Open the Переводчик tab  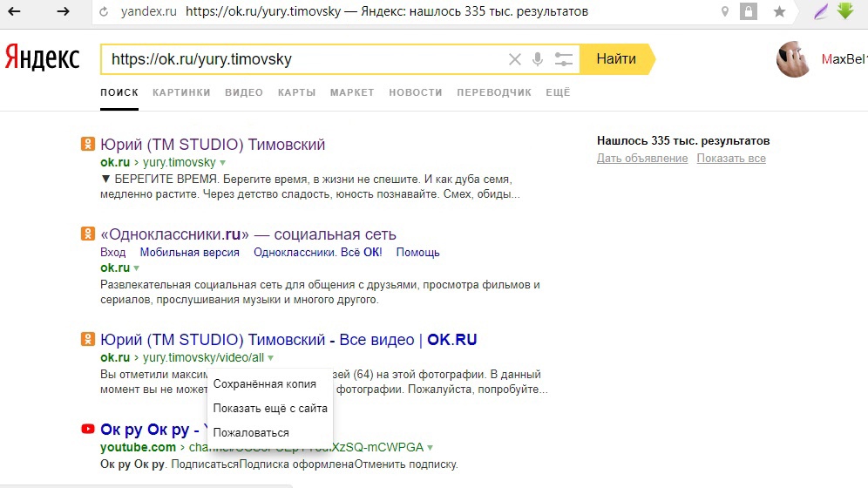494,92
